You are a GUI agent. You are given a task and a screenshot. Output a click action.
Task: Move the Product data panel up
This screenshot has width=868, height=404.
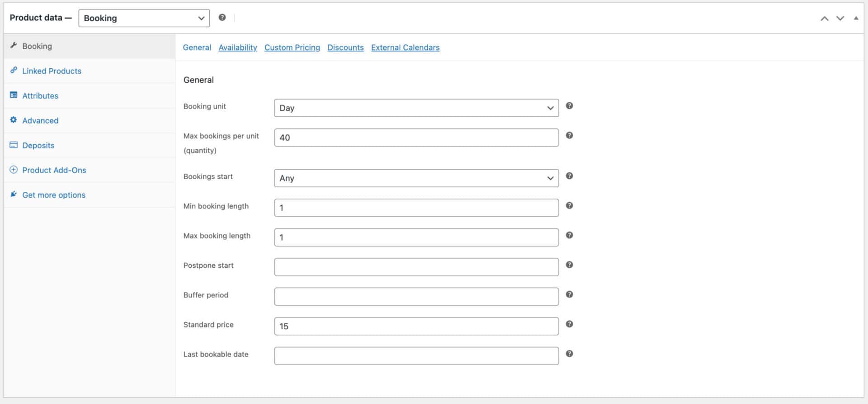pyautogui.click(x=825, y=18)
